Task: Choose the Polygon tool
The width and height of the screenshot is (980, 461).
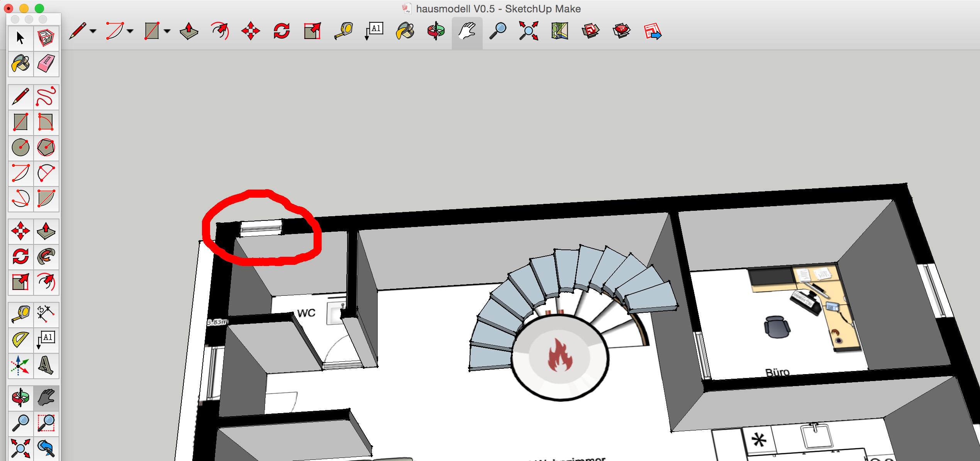Action: (46, 147)
